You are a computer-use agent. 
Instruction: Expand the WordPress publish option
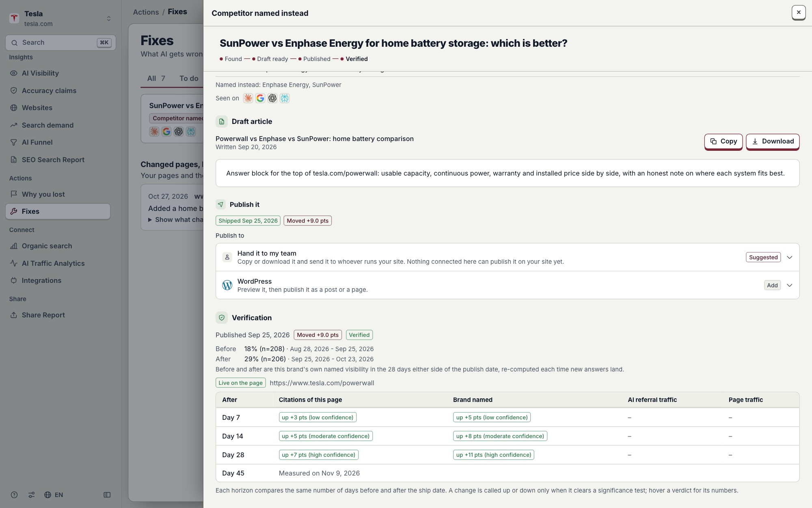coord(790,285)
